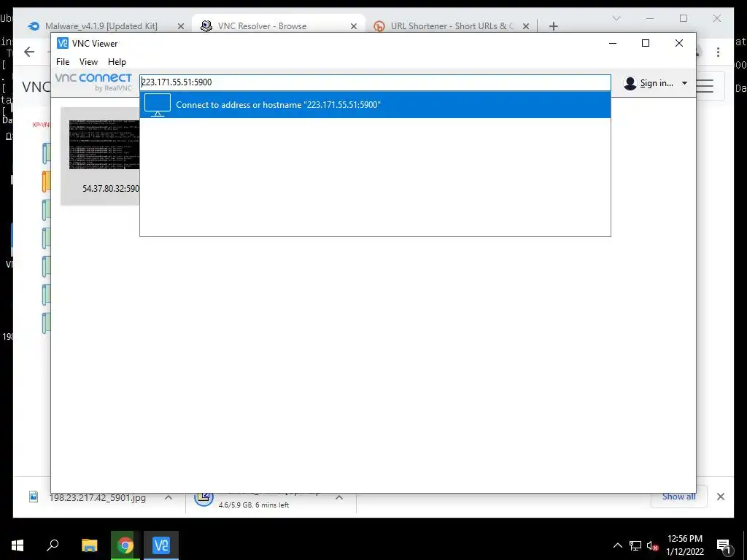Close the VNC Resolver browser tab
Viewport: 747px width, 560px height.
[x=354, y=26]
